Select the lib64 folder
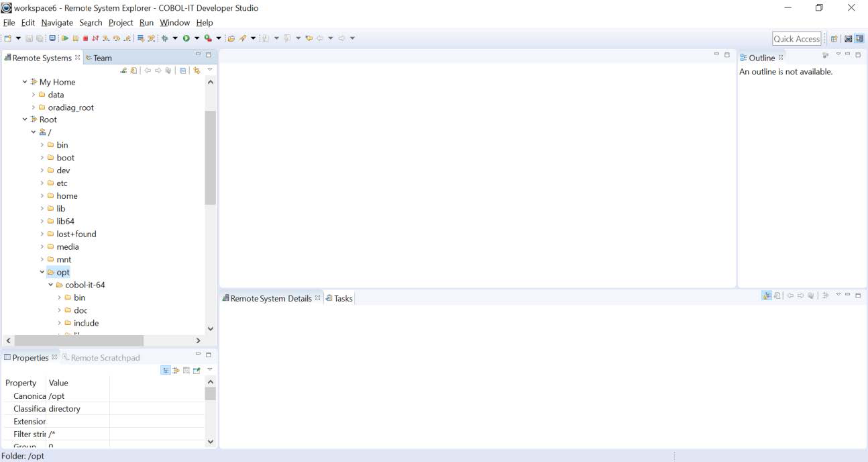The image size is (868, 462). pyautogui.click(x=65, y=221)
